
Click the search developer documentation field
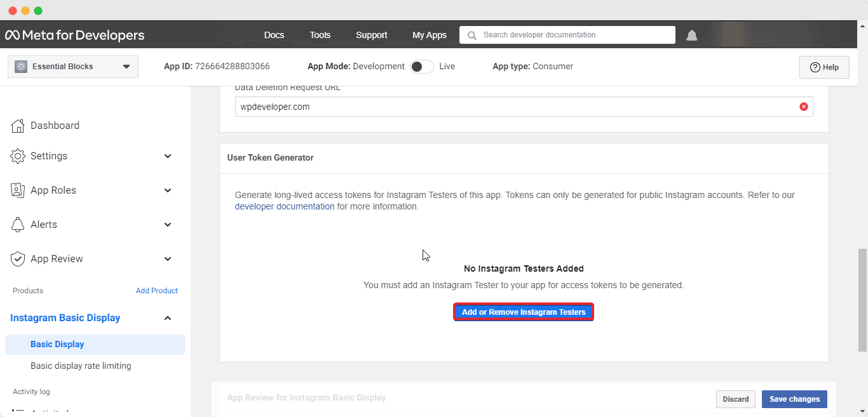pyautogui.click(x=567, y=35)
